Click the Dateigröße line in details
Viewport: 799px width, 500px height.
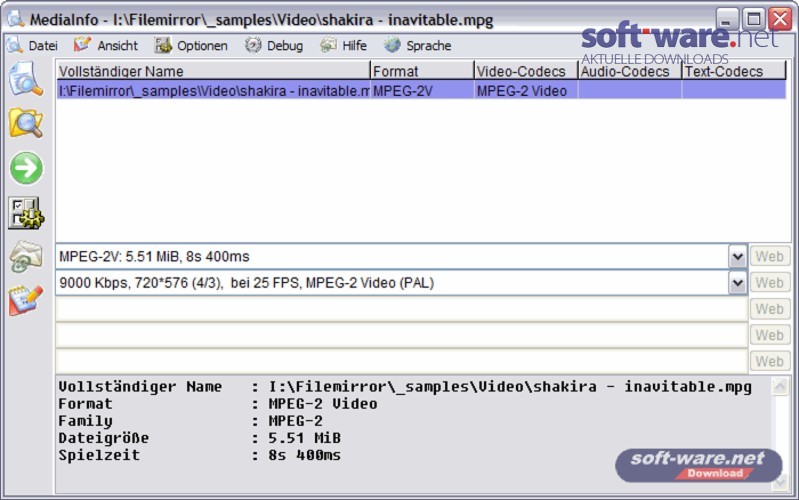pos(199,438)
